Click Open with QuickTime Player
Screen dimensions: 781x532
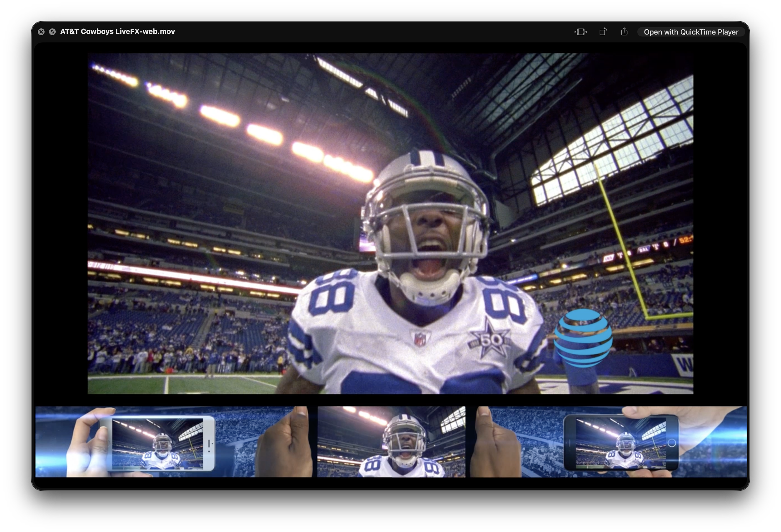[691, 32]
